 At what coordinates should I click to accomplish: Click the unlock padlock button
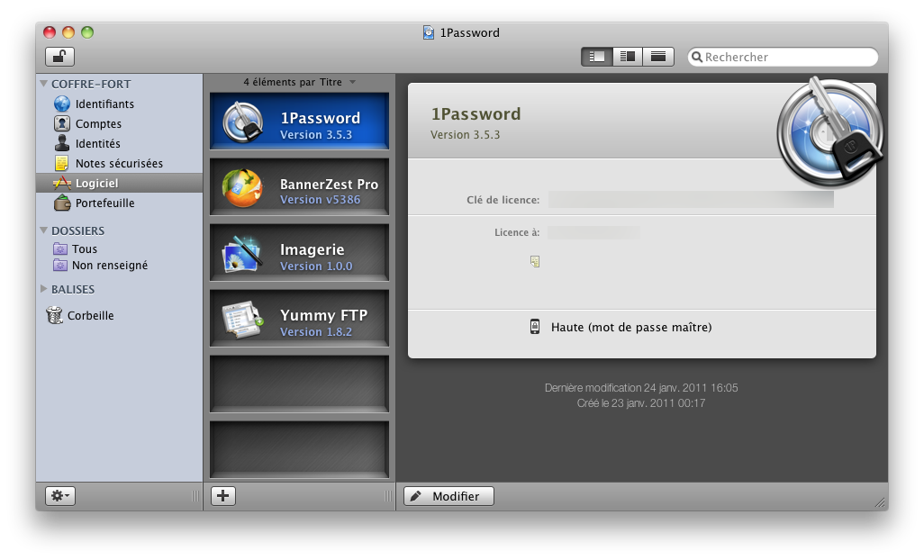tap(59, 57)
